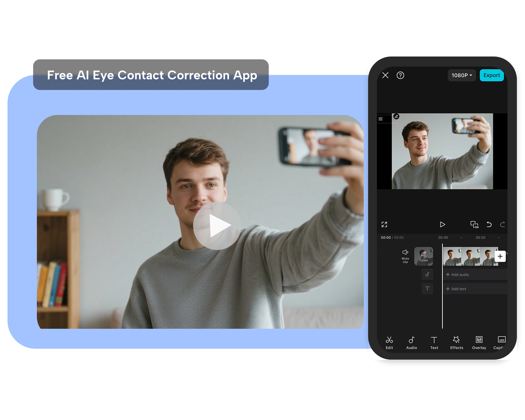Tap the phone video preview frame
525x420 pixels.
click(442, 151)
